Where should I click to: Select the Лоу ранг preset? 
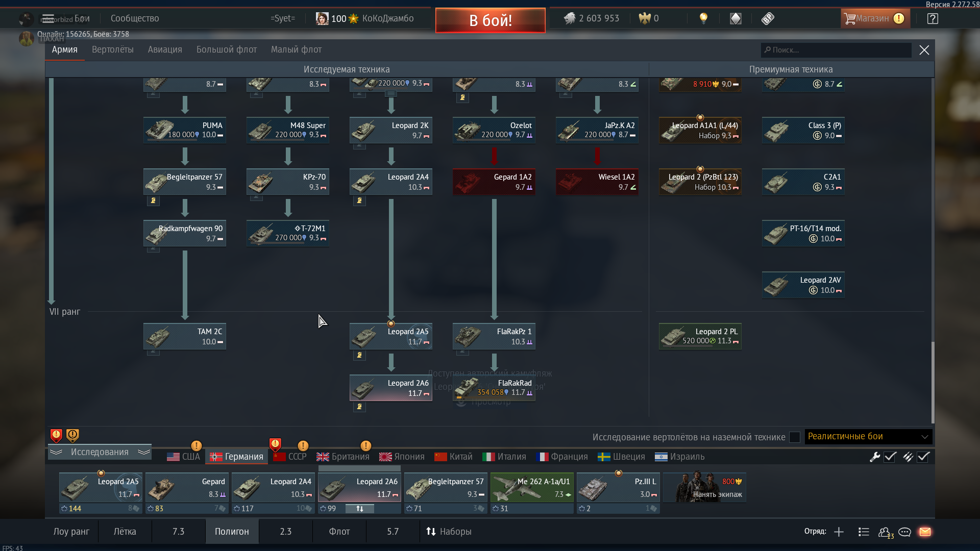tap(71, 532)
